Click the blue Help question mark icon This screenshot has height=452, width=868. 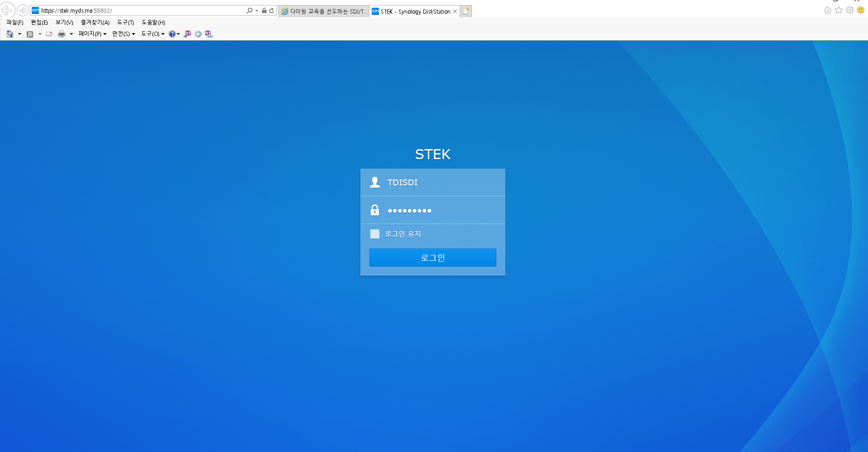pos(172,34)
